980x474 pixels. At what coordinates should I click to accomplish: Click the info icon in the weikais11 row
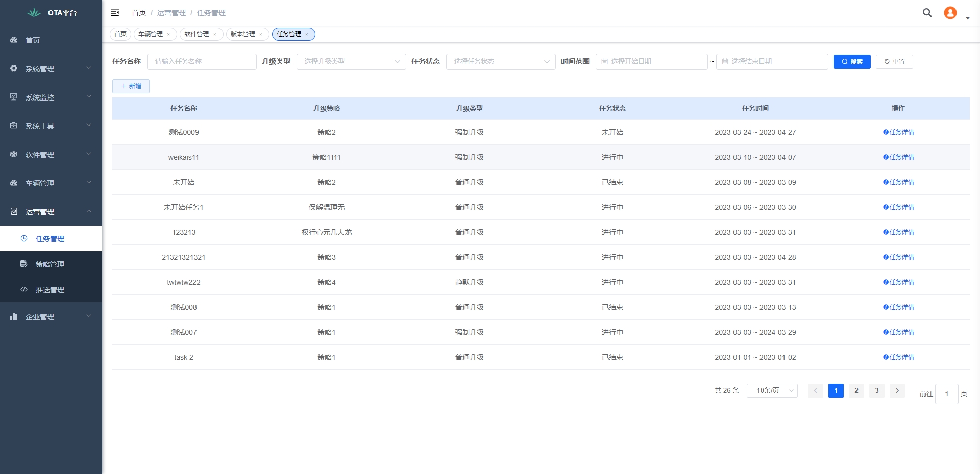(x=886, y=157)
